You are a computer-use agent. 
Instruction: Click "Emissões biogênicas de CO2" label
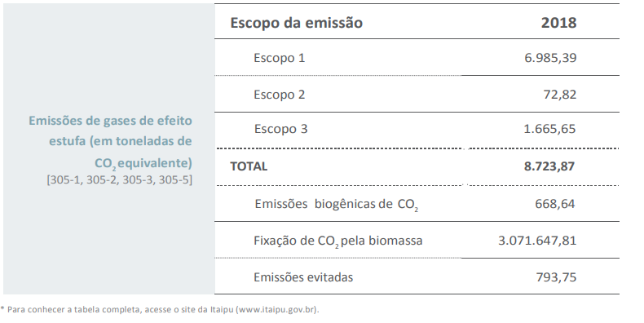[x=337, y=205]
